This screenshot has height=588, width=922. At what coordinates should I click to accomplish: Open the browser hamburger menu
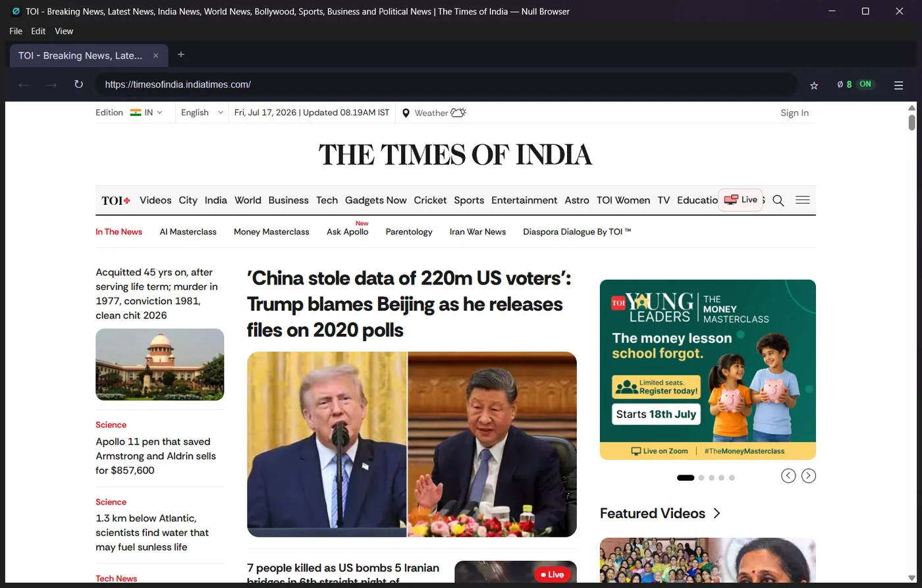pyautogui.click(x=898, y=85)
